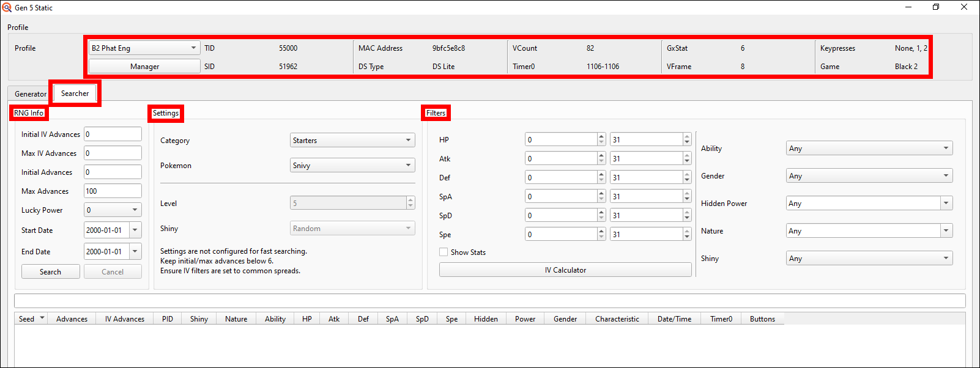The image size is (980, 368).
Task: Click the HP maximum IV field
Action: pos(646,139)
